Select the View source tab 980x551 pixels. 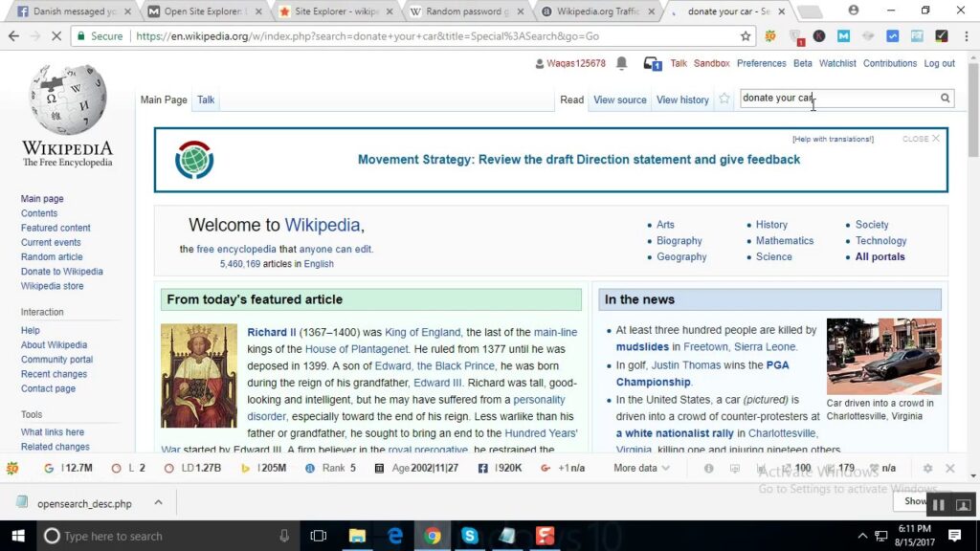pyautogui.click(x=620, y=99)
